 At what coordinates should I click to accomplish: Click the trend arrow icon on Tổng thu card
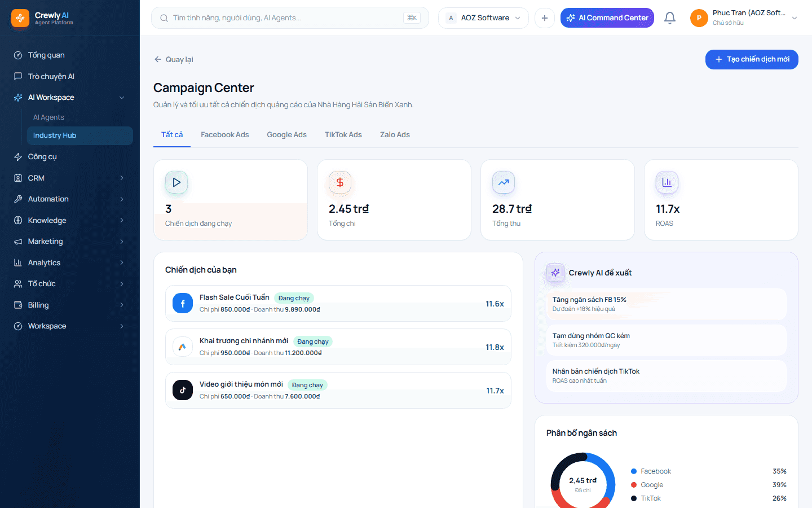point(504,182)
